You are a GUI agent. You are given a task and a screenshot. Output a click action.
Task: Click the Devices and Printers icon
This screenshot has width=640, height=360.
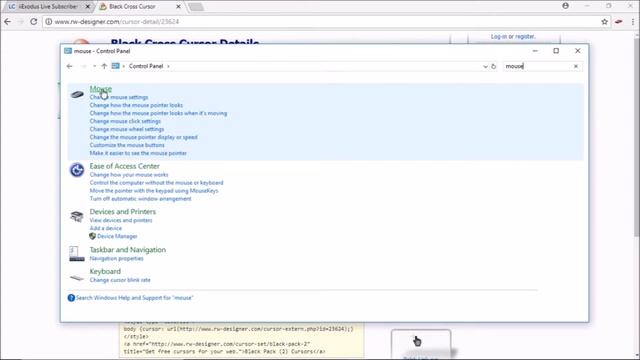pyautogui.click(x=77, y=216)
